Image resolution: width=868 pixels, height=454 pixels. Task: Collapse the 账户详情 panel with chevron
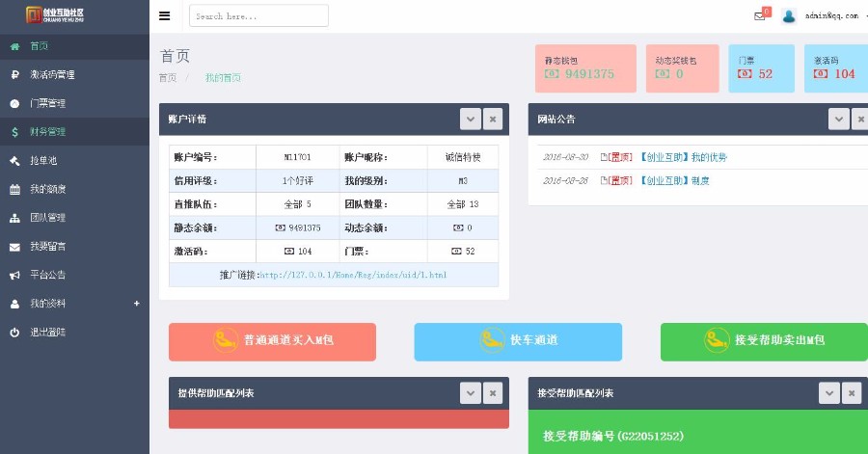point(471,119)
